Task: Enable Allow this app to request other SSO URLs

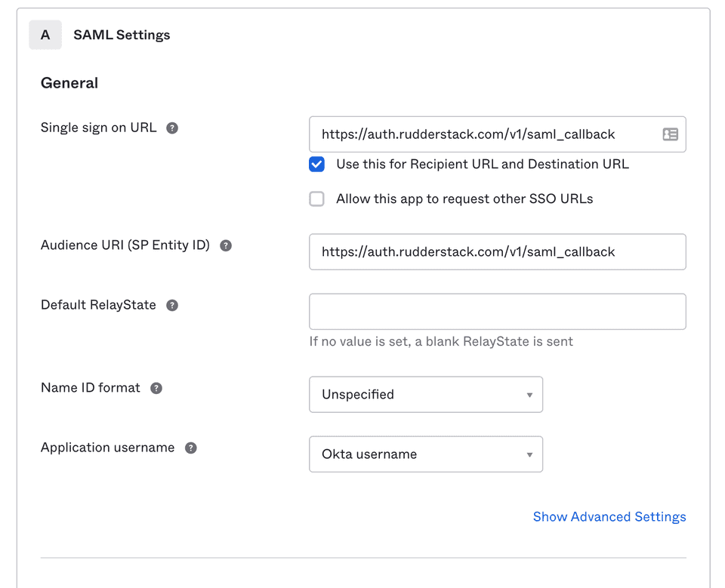Action: (317, 199)
